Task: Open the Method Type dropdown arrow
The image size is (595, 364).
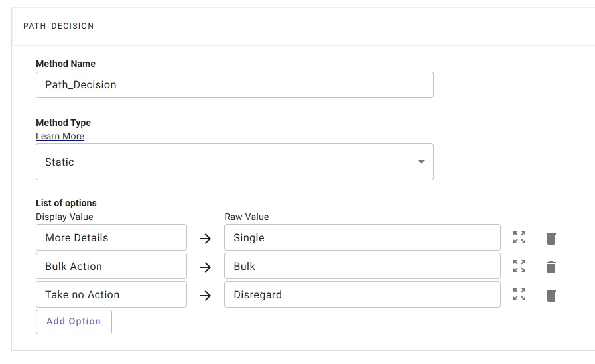Action: pyautogui.click(x=421, y=162)
